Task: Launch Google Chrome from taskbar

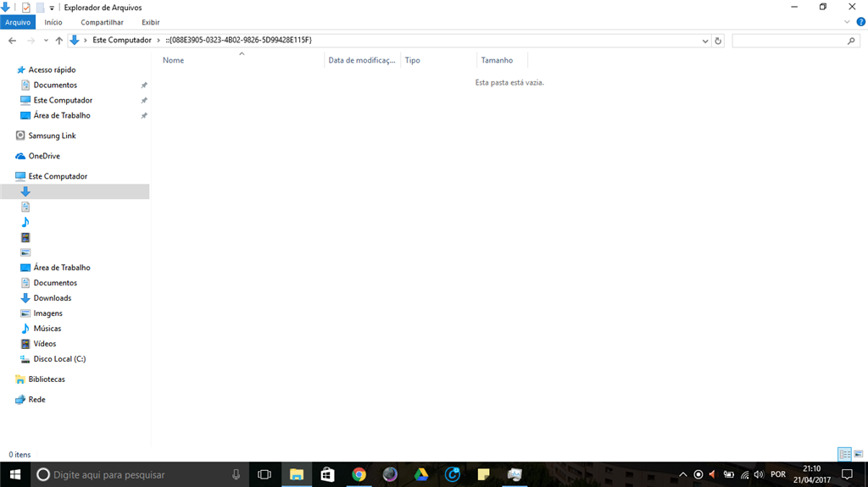Action: click(x=359, y=474)
